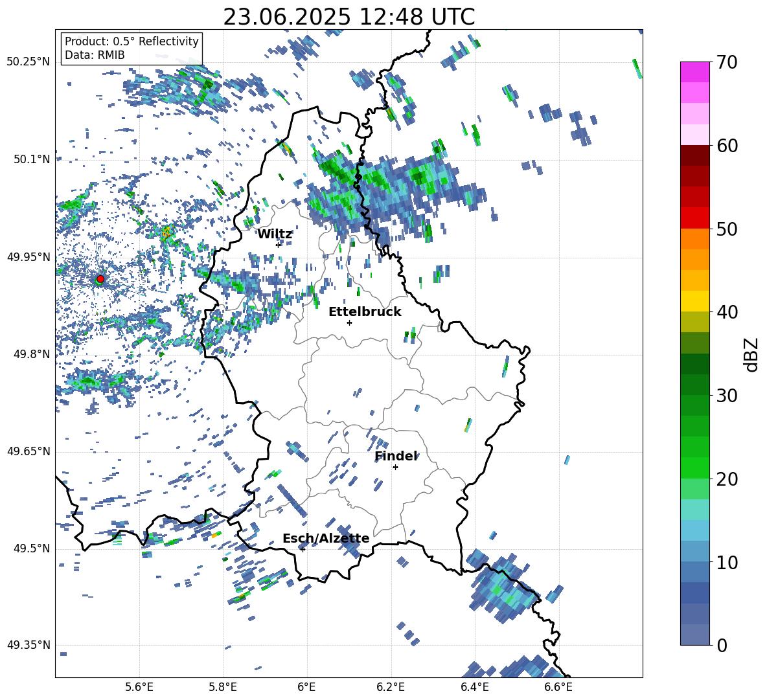
Task: Click the 50.1°N latitude label
Action: coord(32,159)
